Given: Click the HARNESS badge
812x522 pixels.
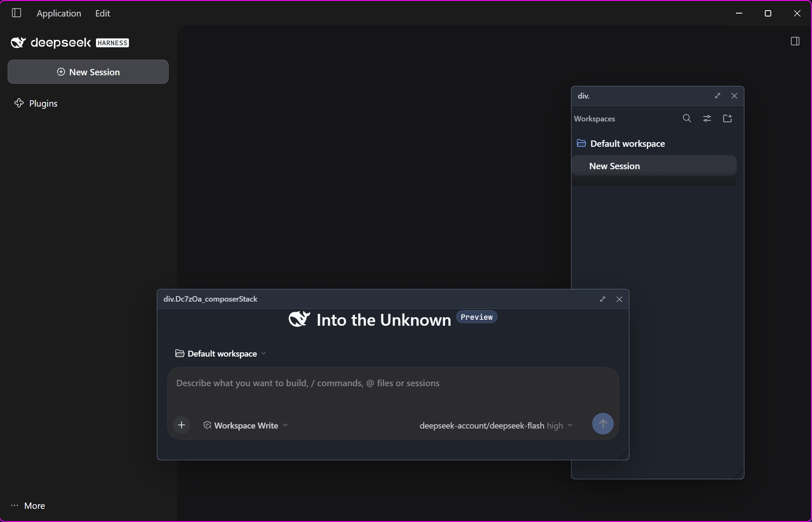Looking at the screenshot, I should tap(112, 43).
